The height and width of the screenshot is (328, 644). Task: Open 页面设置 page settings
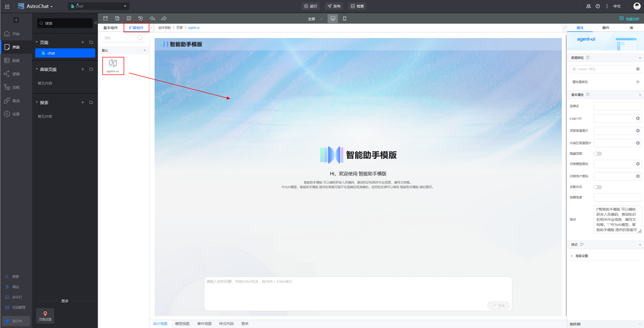45,316
